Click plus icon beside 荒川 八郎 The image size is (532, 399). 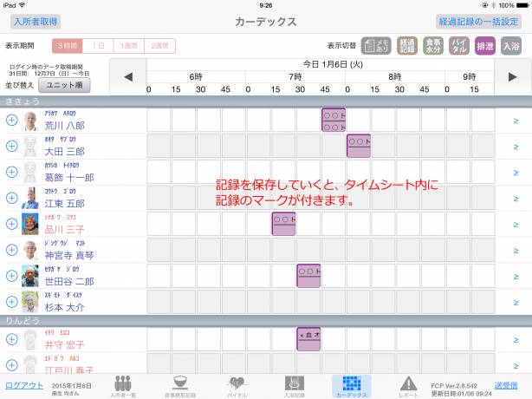(11, 121)
